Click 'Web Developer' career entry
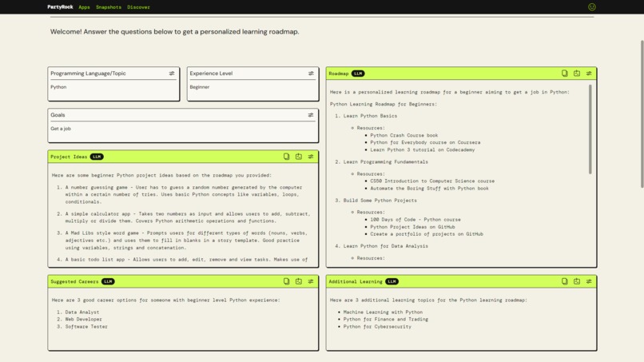 coord(83,320)
